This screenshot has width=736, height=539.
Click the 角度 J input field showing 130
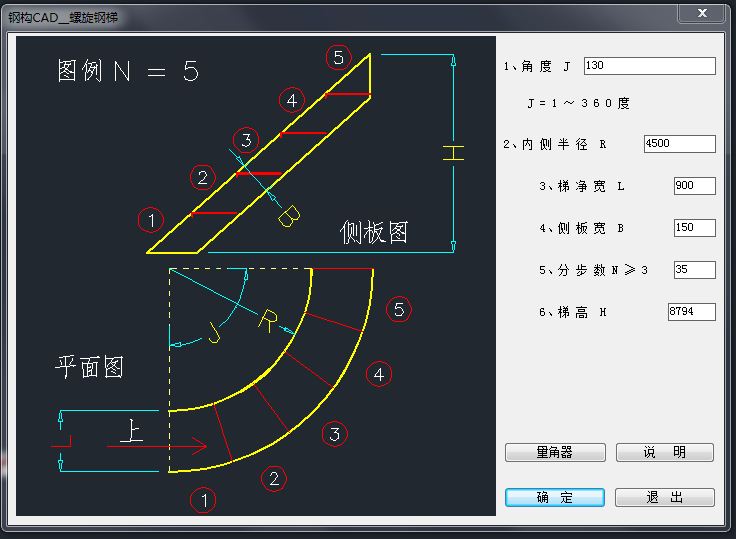650,66
